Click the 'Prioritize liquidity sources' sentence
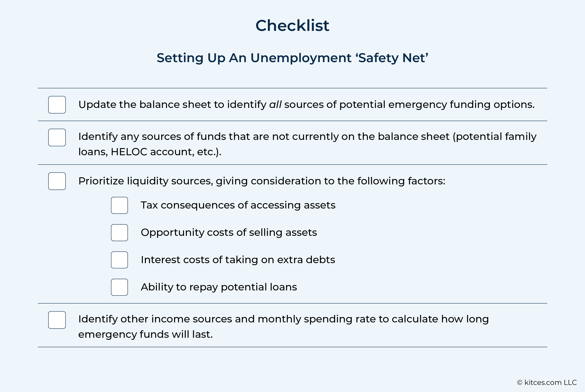This screenshot has height=392, width=585. tap(262, 181)
